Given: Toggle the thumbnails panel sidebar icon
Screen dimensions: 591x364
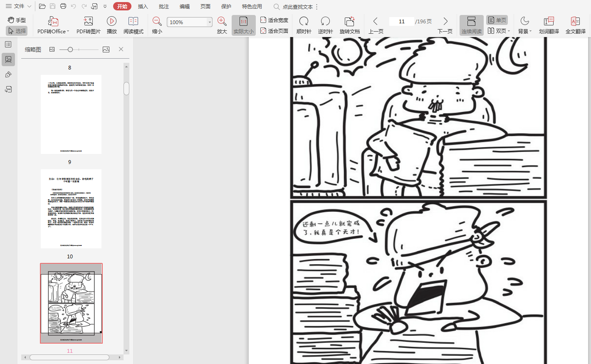Looking at the screenshot, I should pyautogui.click(x=8, y=59).
